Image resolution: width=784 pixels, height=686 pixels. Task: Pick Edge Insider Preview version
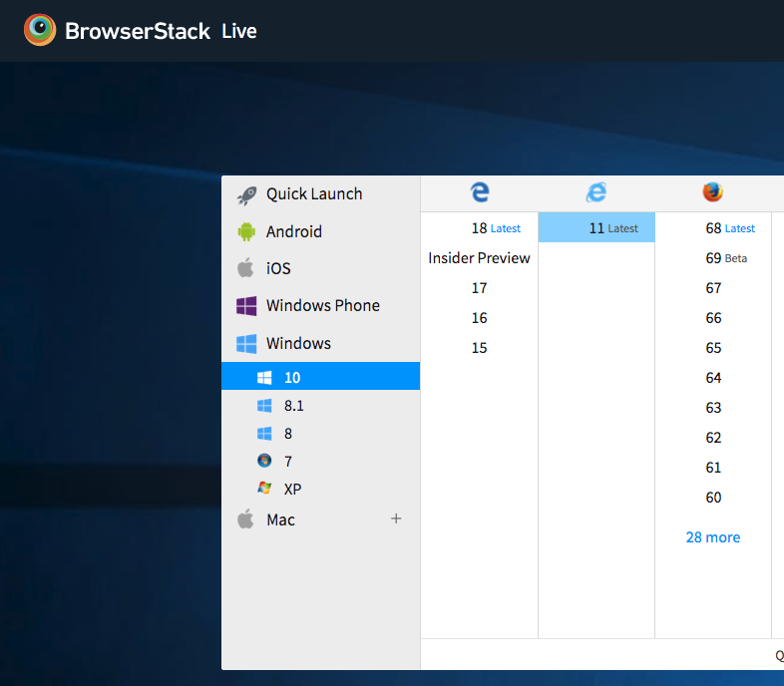click(479, 258)
